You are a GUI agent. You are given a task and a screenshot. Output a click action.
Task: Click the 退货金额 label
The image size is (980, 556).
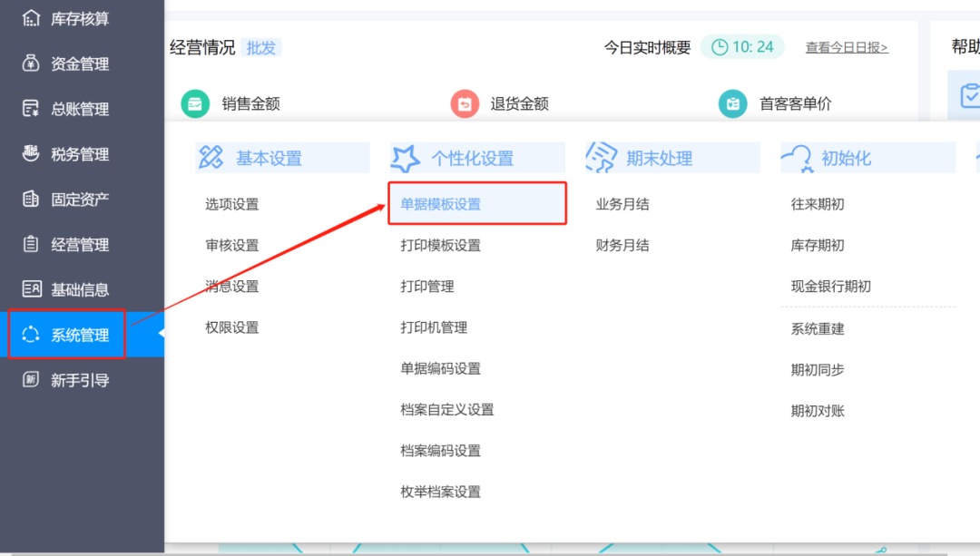pyautogui.click(x=519, y=103)
